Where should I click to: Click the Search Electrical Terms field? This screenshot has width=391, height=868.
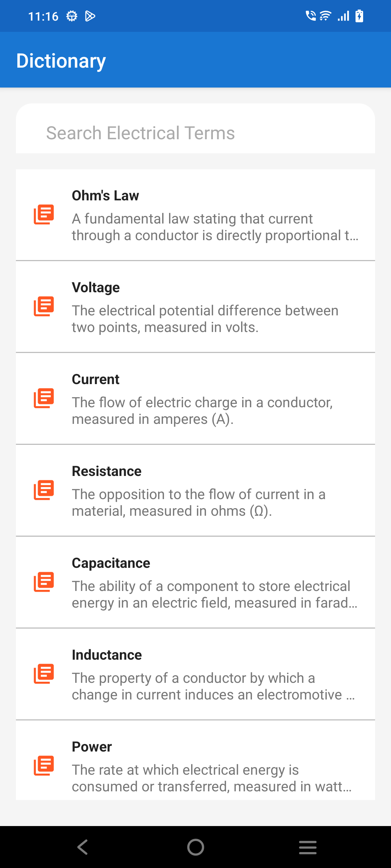(x=195, y=133)
